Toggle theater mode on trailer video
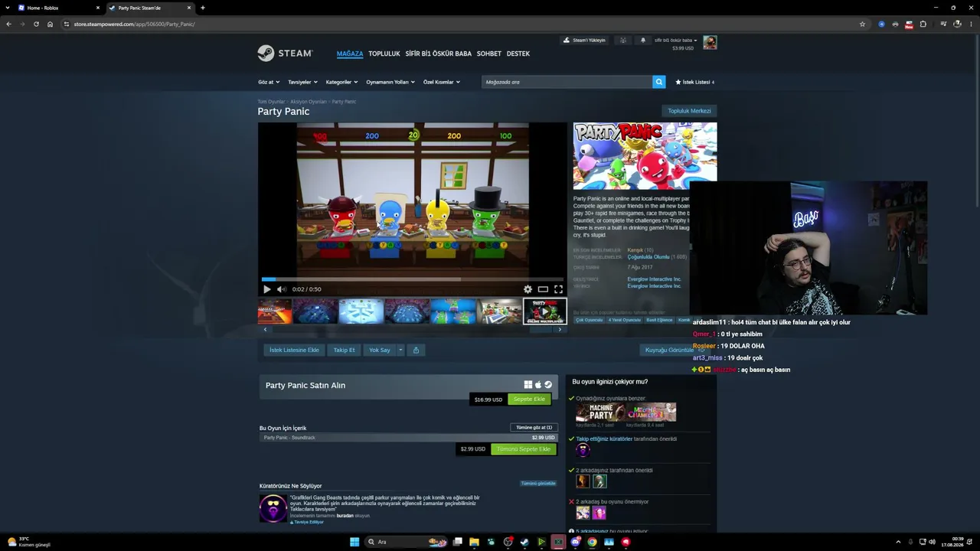The image size is (980, 551). tap(543, 289)
